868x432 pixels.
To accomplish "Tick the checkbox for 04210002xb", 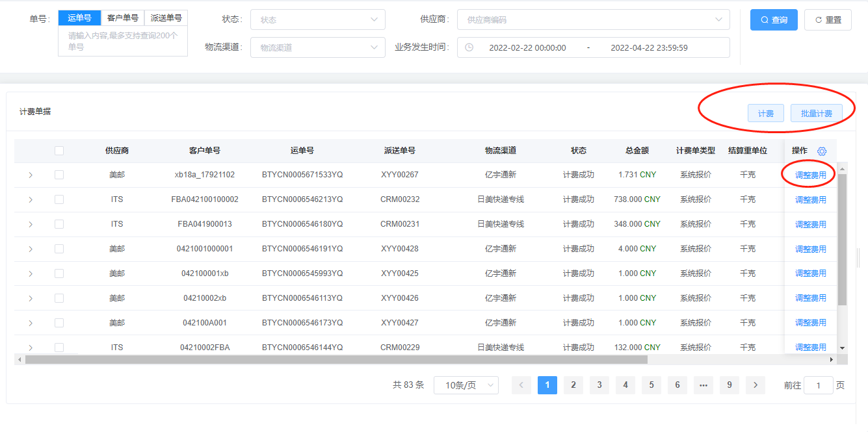I will tap(59, 298).
